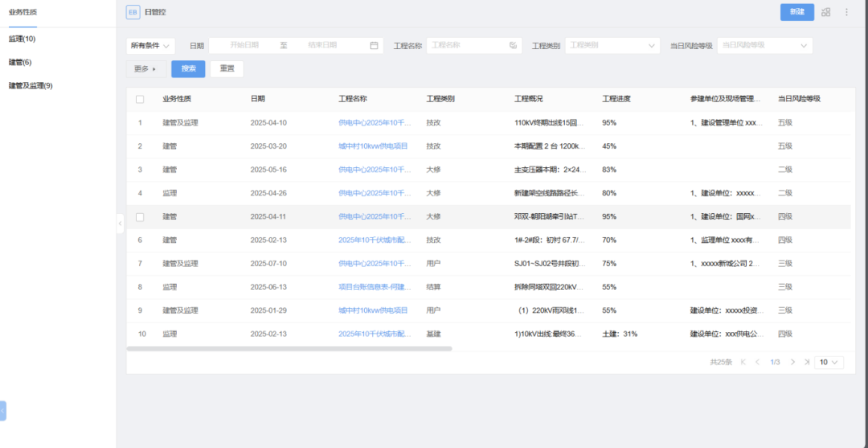Filter by 建管(6) in the sidebar
Screen dimensions: 868x448
pos(20,63)
